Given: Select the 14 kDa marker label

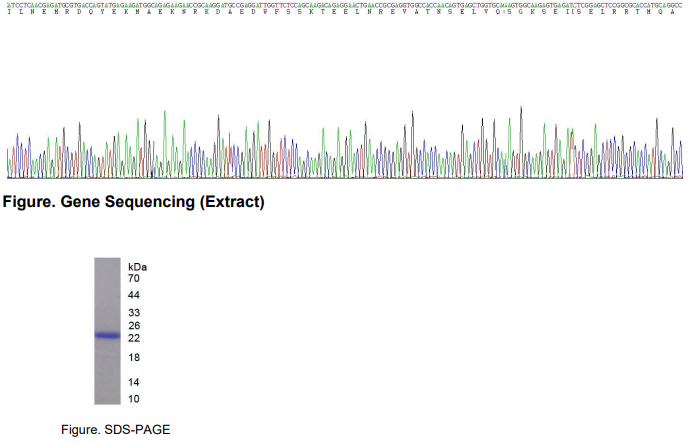Looking at the screenshot, I should [x=134, y=383].
